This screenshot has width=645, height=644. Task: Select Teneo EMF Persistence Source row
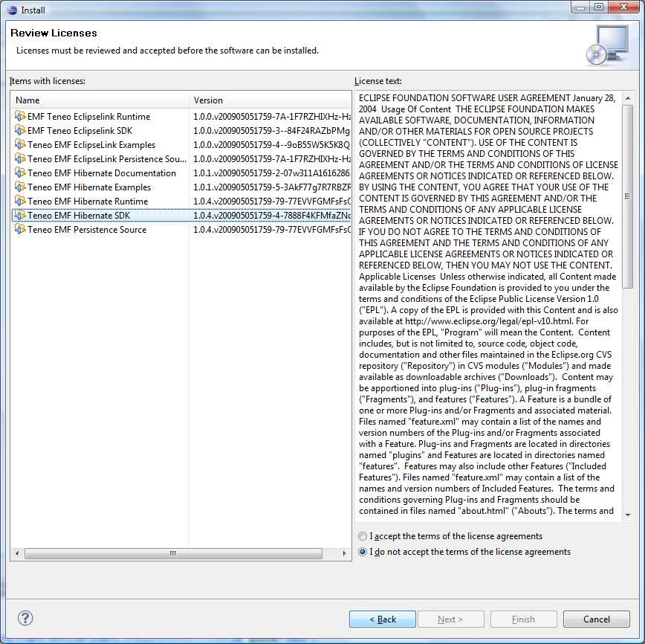181,229
